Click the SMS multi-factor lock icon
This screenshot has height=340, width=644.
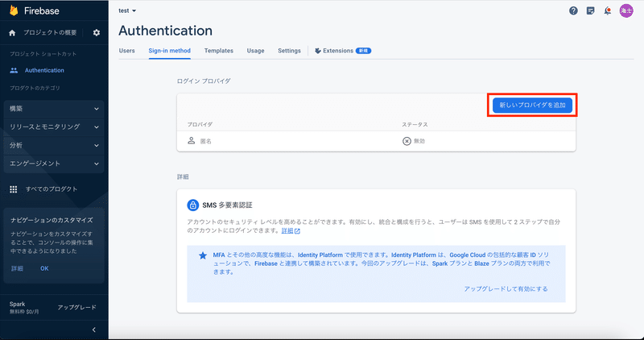point(192,205)
